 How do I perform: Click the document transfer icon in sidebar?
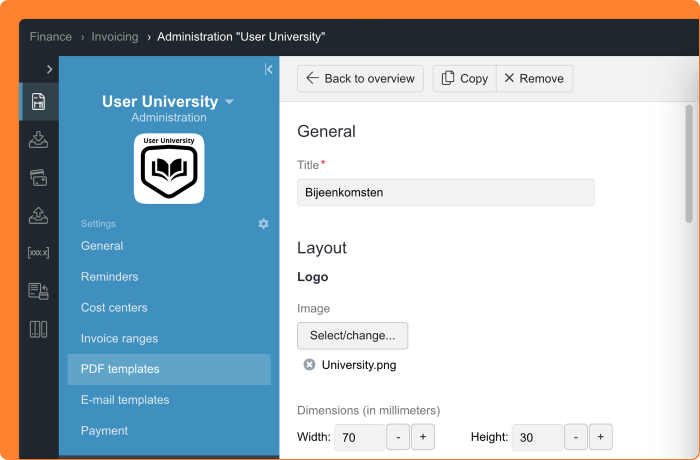click(x=38, y=291)
